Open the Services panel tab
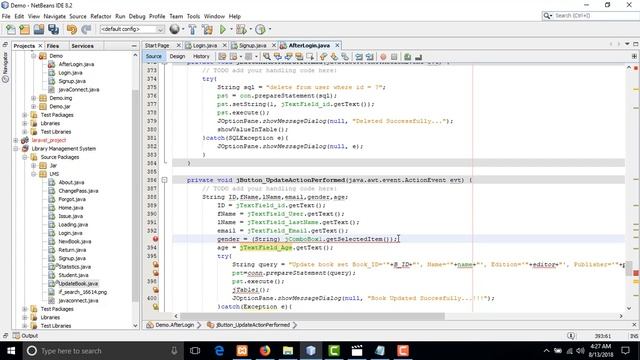640x360 pixels. point(82,46)
